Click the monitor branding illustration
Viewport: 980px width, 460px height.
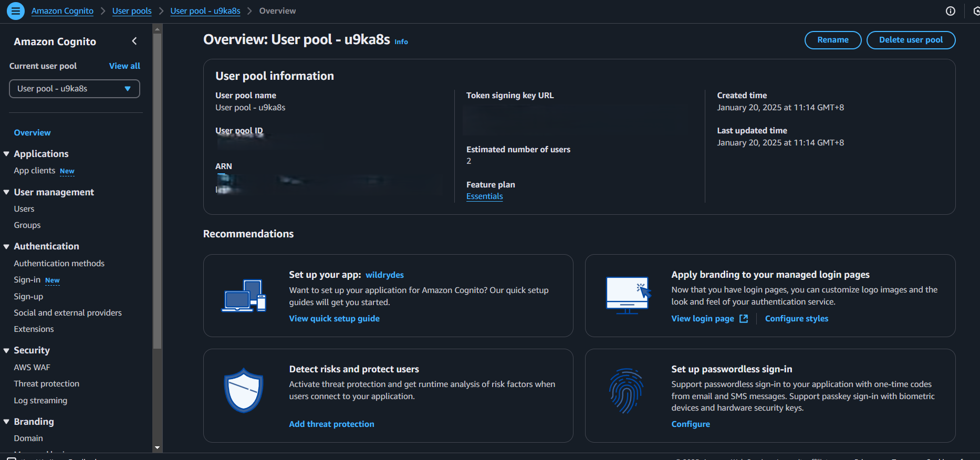628,295
